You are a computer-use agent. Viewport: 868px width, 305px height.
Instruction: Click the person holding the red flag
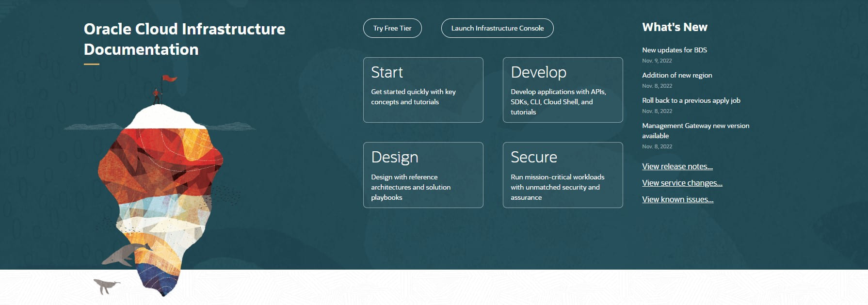point(156,96)
